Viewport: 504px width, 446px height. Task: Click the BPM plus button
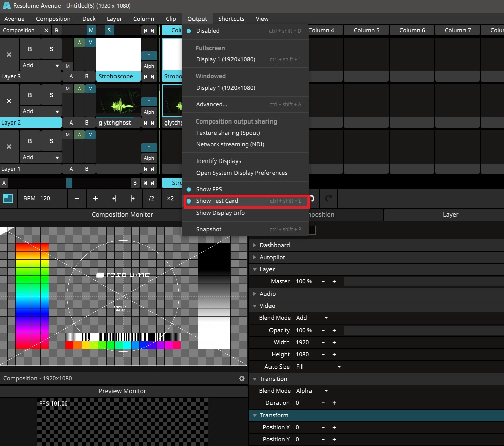click(x=95, y=198)
